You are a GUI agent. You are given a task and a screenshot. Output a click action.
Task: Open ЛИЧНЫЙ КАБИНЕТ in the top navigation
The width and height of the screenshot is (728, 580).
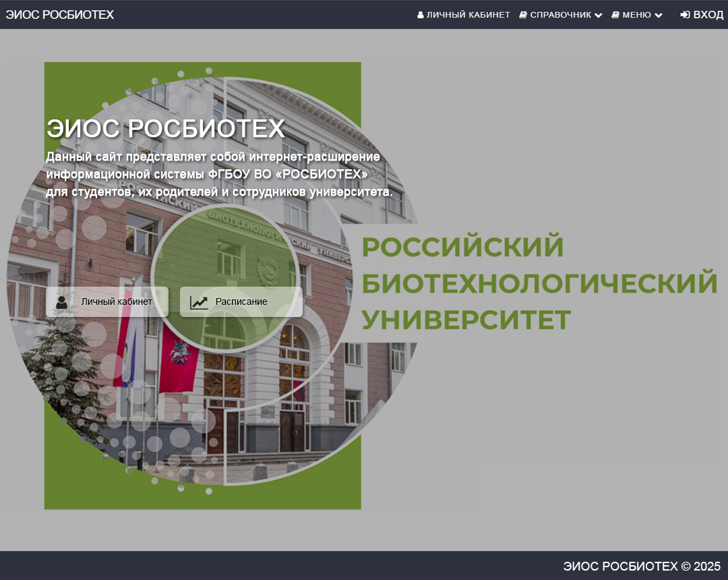coord(463,15)
